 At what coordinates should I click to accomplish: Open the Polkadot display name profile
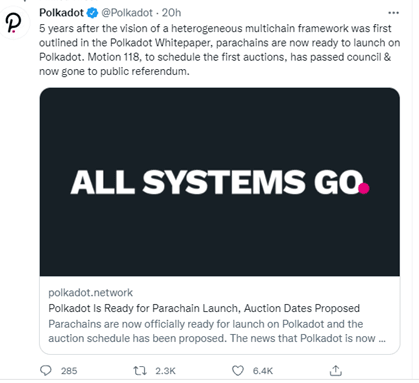(62, 13)
